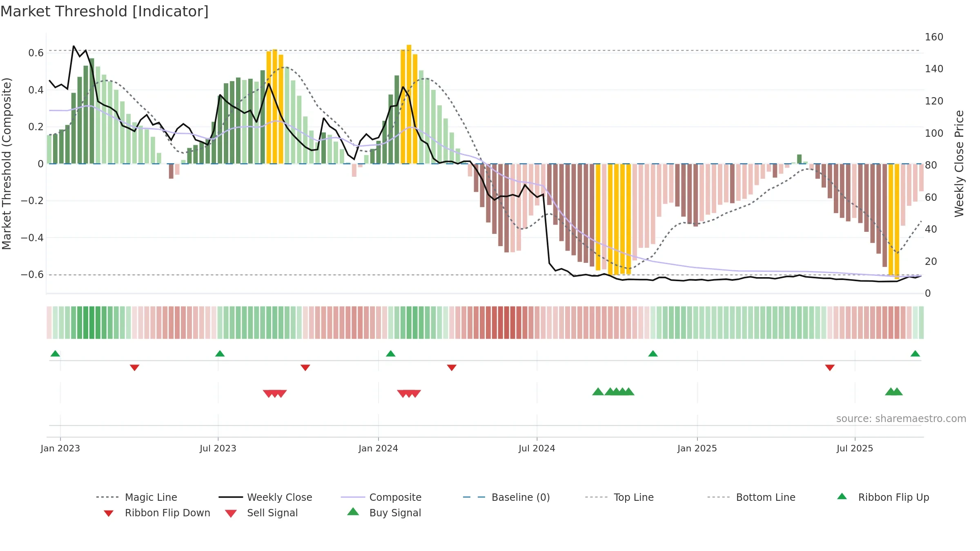The width and height of the screenshot is (980, 551).
Task: Click the Weekly Close Price axis title
Action: [959, 164]
